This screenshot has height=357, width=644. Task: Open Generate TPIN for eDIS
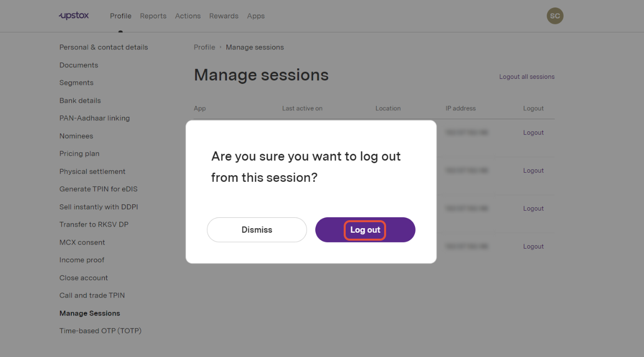(x=98, y=189)
